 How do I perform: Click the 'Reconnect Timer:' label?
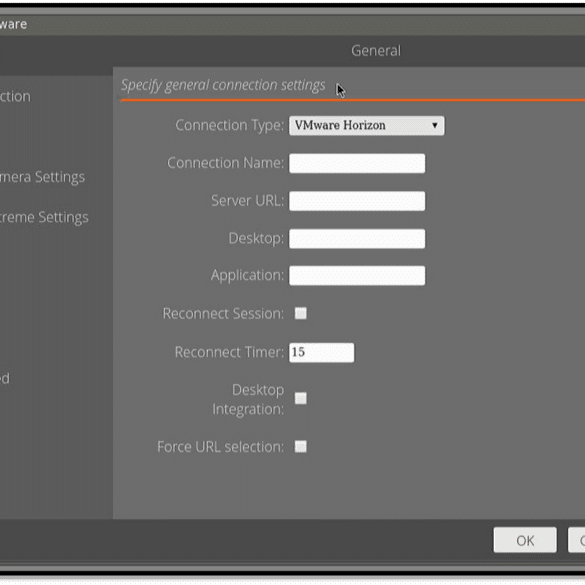[229, 352]
